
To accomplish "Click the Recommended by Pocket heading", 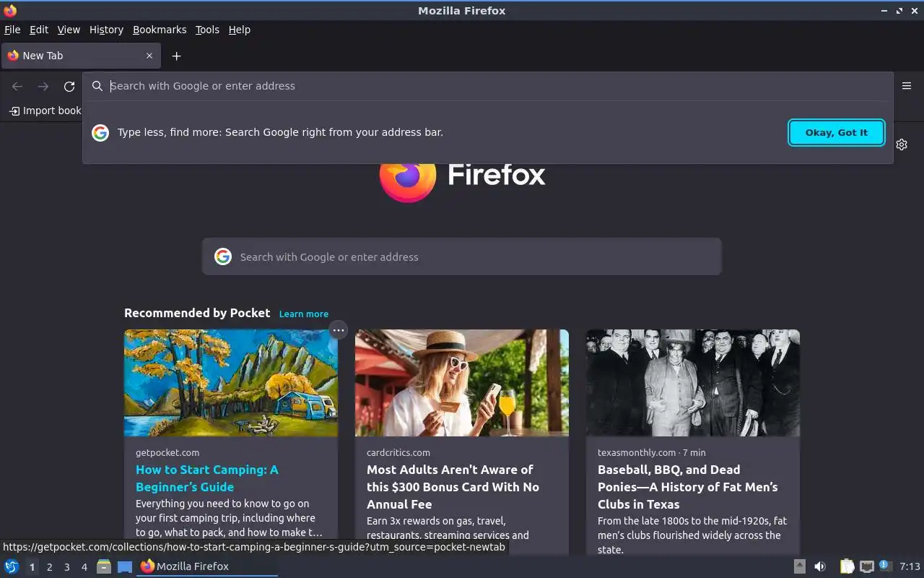I will (x=197, y=313).
